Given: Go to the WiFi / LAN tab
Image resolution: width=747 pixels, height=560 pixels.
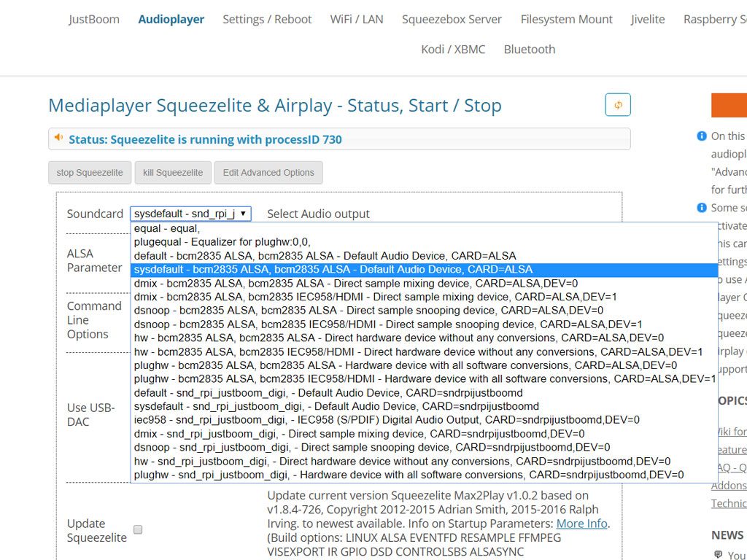Looking at the screenshot, I should (x=357, y=20).
